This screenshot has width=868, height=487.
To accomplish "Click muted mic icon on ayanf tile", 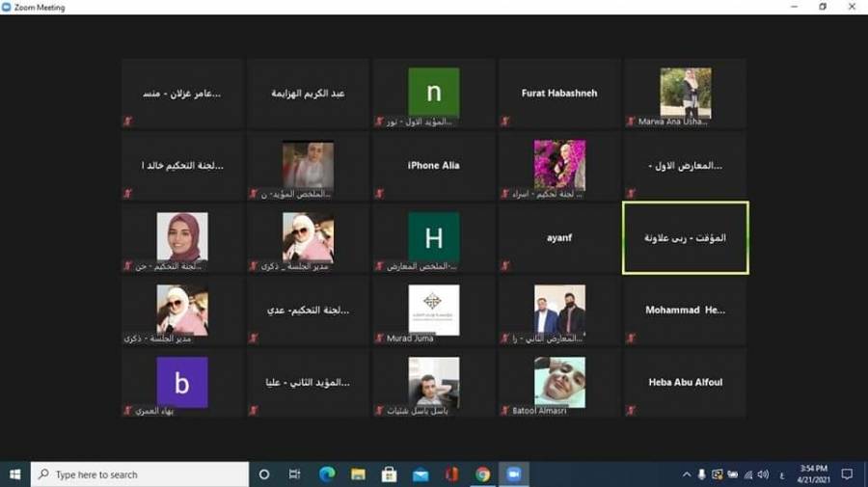I will [x=504, y=266].
